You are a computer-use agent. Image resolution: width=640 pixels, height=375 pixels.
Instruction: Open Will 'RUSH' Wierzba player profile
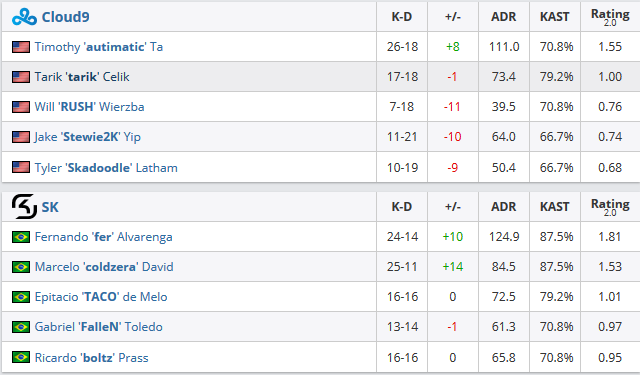point(89,107)
